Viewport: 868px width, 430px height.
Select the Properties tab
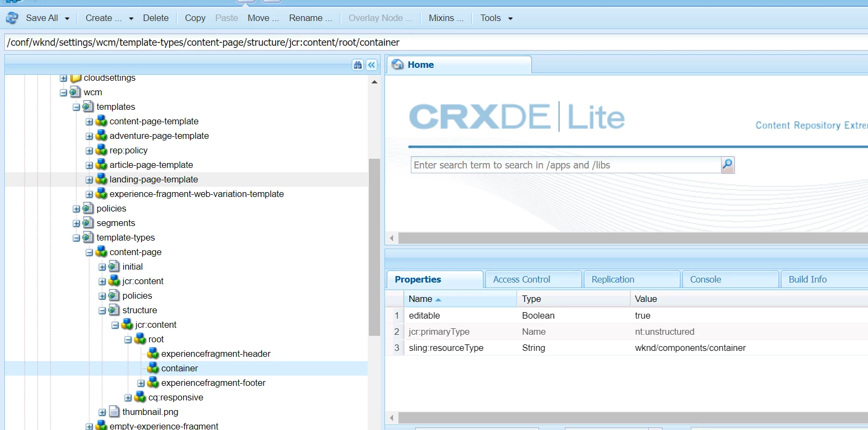(435, 279)
